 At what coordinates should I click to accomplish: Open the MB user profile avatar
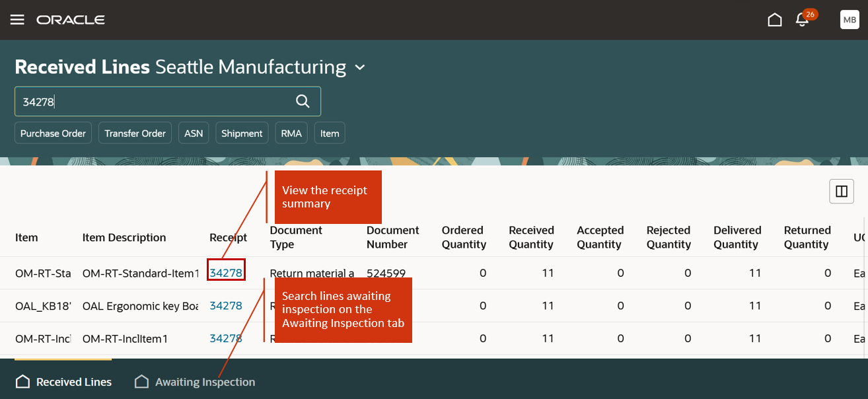pyautogui.click(x=850, y=20)
